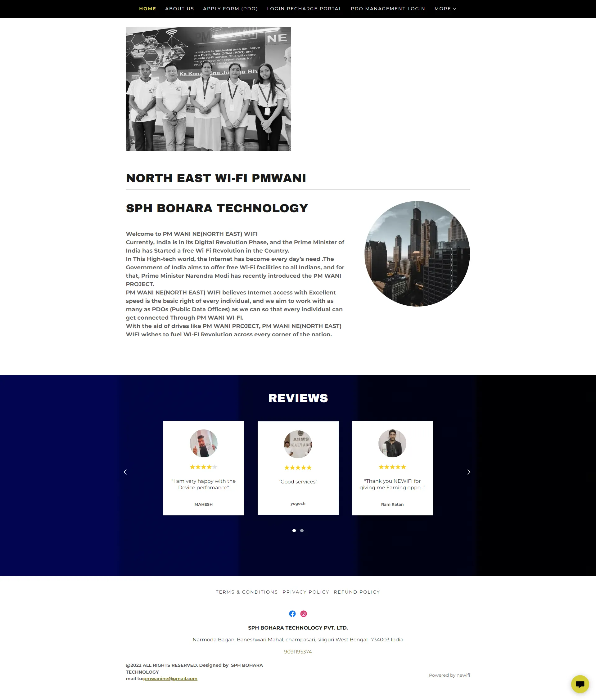The height and width of the screenshot is (700, 596).
Task: Click the TERMS & CONDITIONS link
Action: tap(246, 592)
